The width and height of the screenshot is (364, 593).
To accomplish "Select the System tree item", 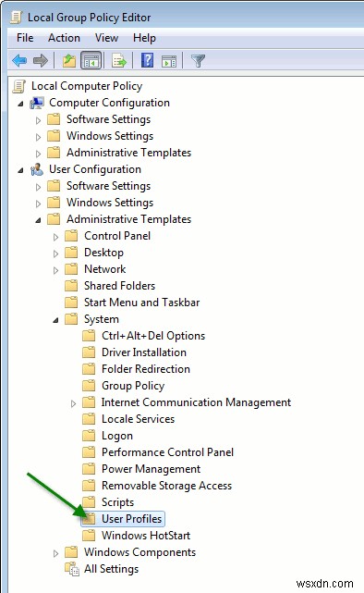I will point(102,319).
